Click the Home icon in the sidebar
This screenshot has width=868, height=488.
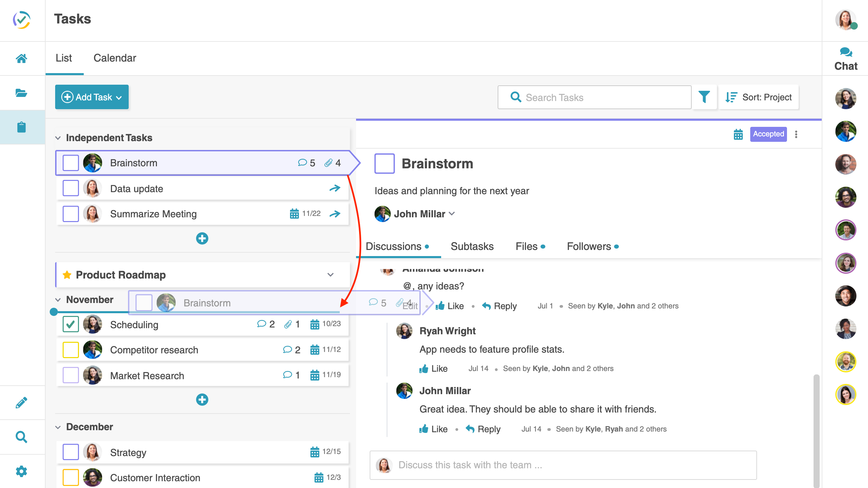click(22, 58)
